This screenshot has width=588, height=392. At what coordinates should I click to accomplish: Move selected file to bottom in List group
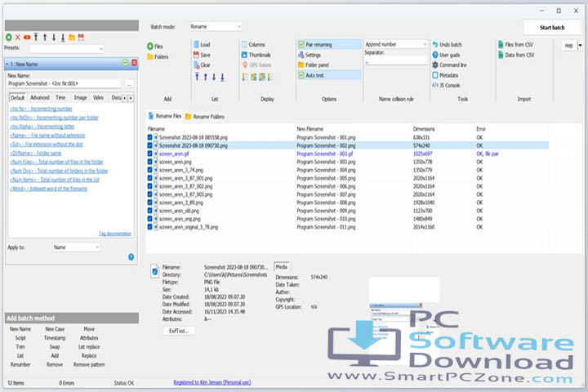pos(222,77)
